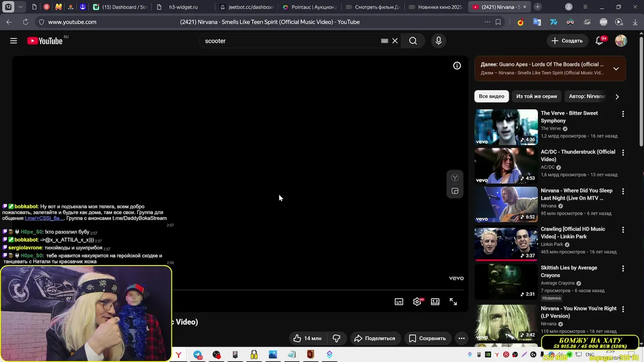Viewport: 644px width, 362px height.
Task: Run the search with the magnifier button
Action: click(x=413, y=41)
